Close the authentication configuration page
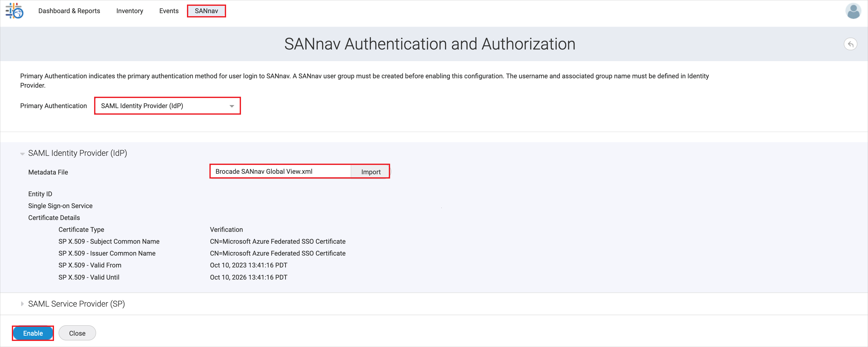The height and width of the screenshot is (347, 868). click(77, 333)
